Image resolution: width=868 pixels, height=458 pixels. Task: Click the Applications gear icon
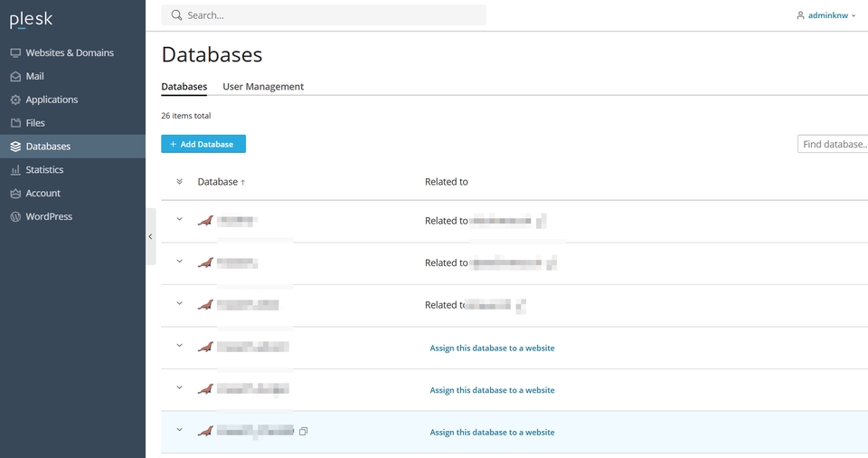(15, 100)
